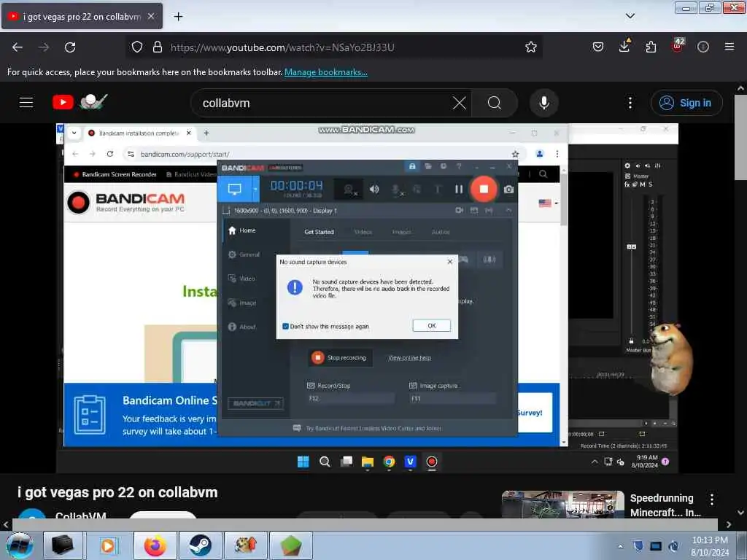Screen dimensions: 747x560
Task: Open Bandicam Image settings section
Action: tap(242, 303)
